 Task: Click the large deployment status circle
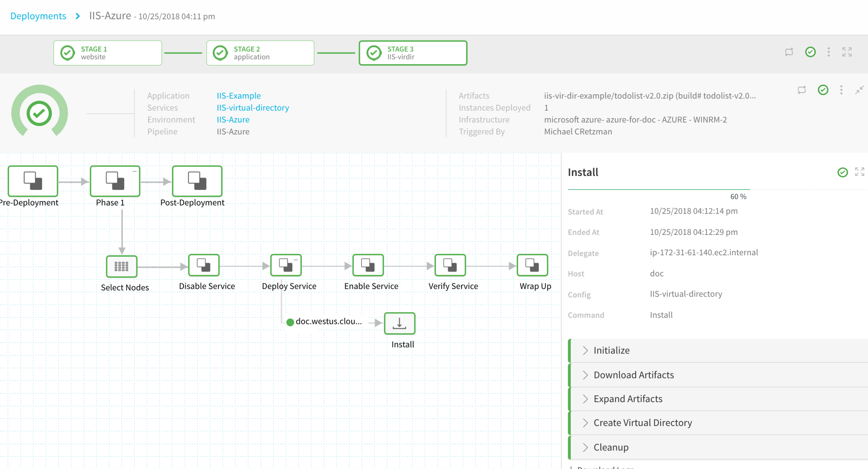[x=39, y=113]
